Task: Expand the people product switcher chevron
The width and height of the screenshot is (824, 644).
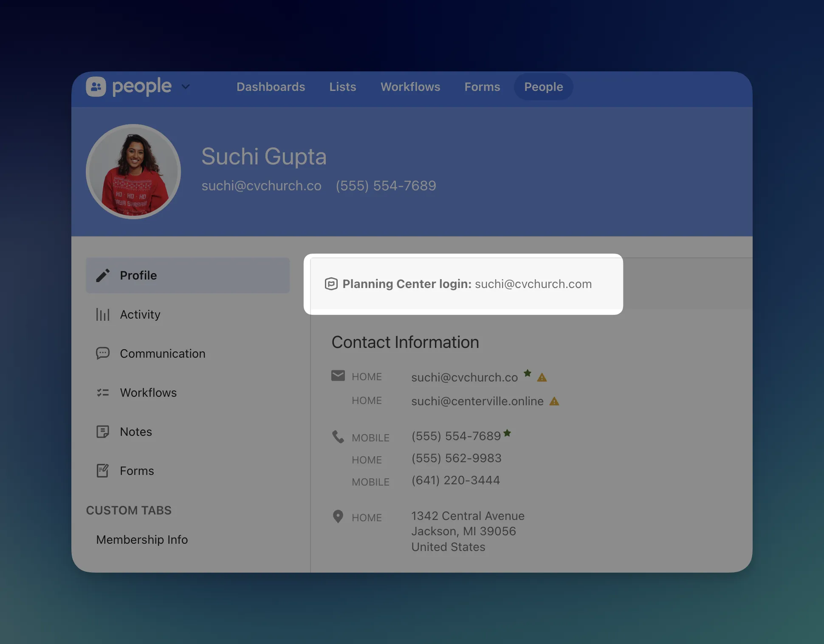Action: (x=186, y=87)
